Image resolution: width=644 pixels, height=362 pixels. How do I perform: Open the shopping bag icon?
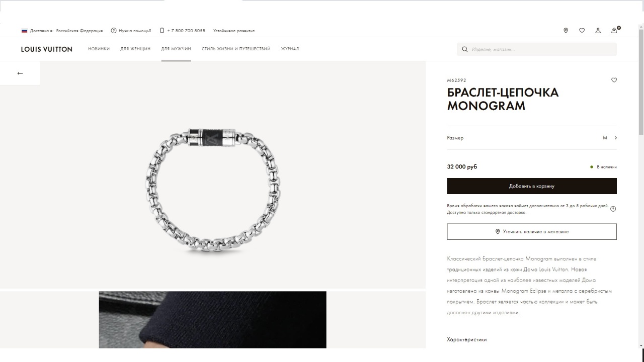pos(614,30)
